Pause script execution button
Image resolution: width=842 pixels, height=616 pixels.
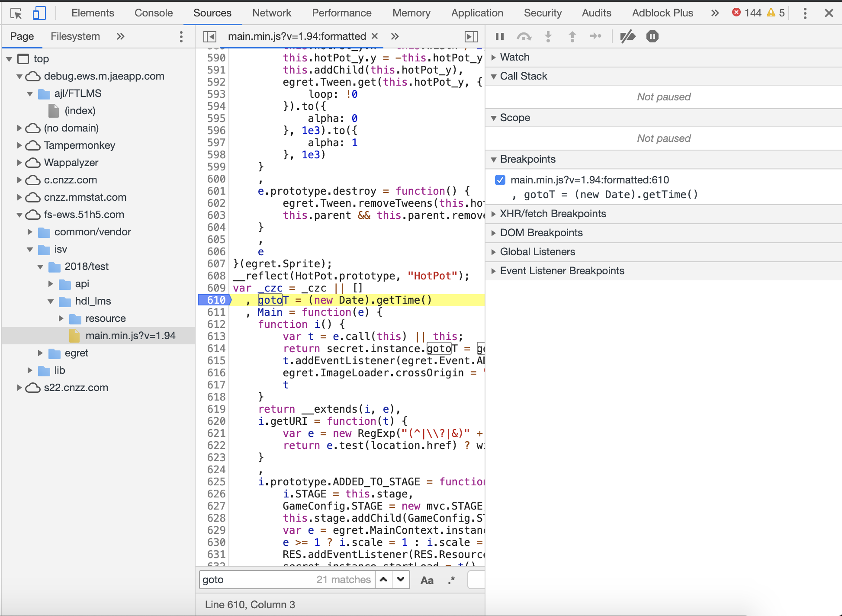coord(500,36)
